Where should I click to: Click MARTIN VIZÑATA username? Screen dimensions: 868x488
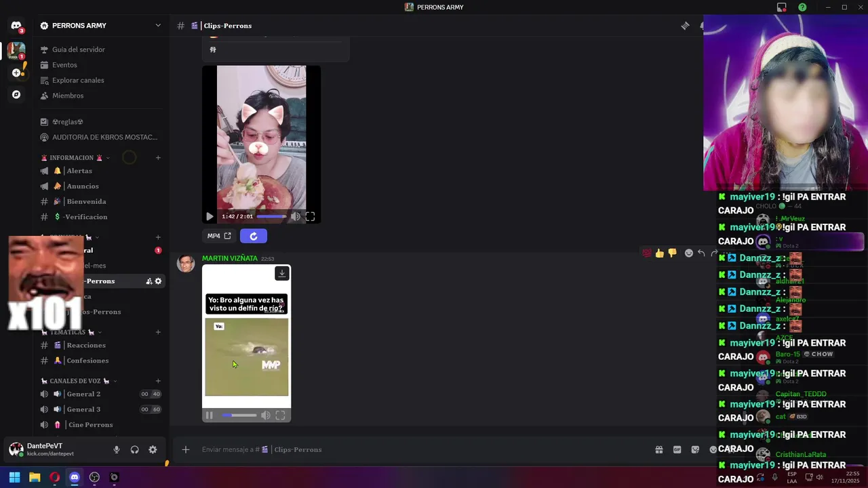coord(229,258)
